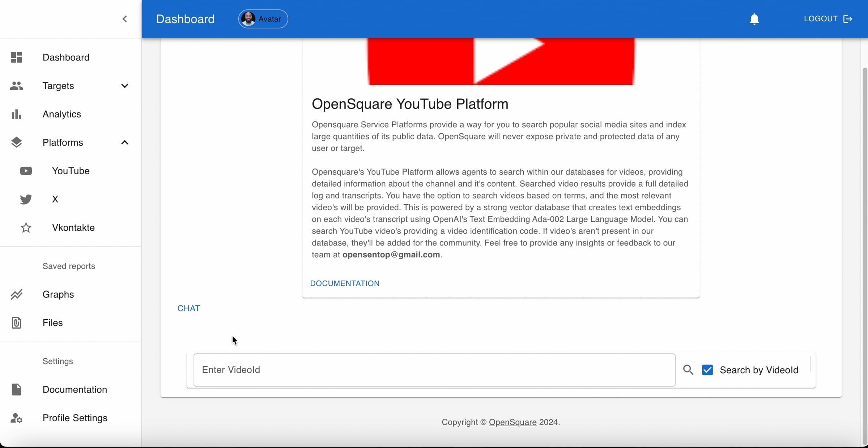The width and height of the screenshot is (868, 448).
Task: Click the Profile Settings gear-person icon
Action: 17,418
